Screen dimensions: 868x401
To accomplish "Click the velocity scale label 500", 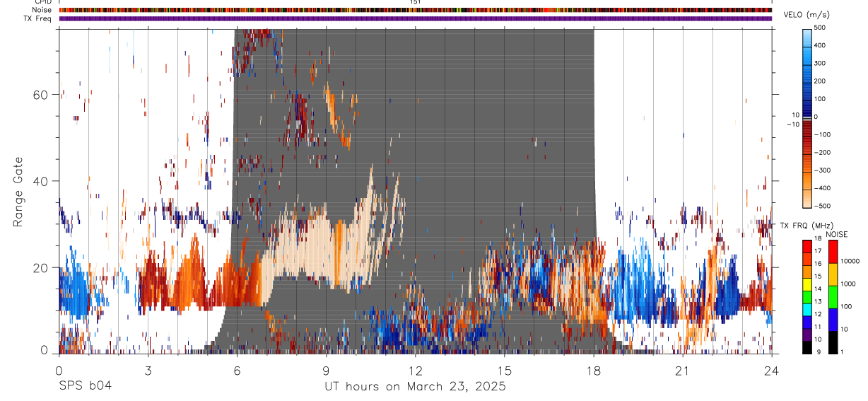I will (x=820, y=28).
